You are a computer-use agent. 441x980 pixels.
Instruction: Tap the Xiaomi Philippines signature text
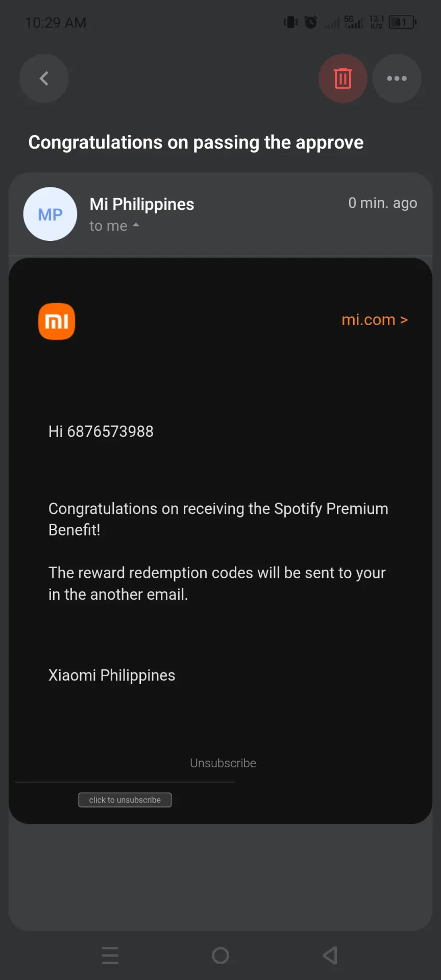pos(112,675)
